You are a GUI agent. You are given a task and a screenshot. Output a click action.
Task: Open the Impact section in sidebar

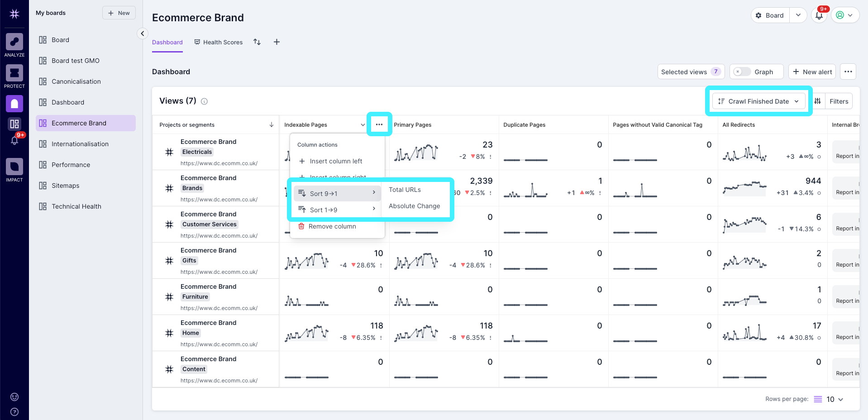(14, 167)
